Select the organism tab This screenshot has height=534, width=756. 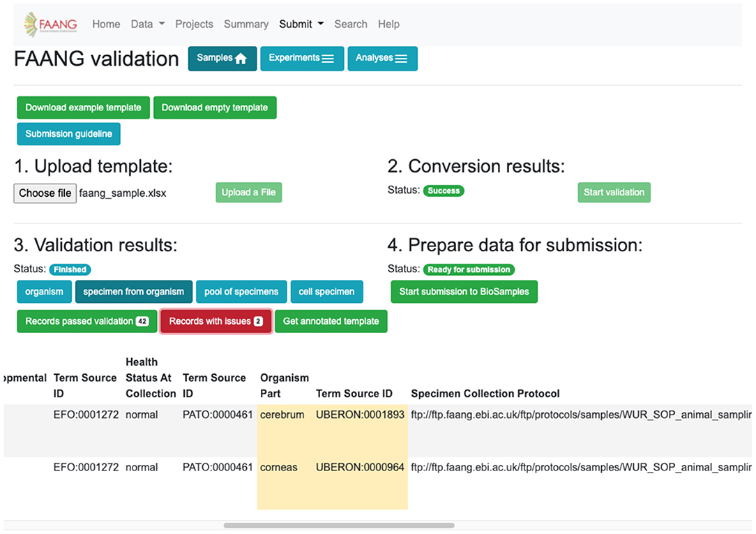(x=45, y=292)
